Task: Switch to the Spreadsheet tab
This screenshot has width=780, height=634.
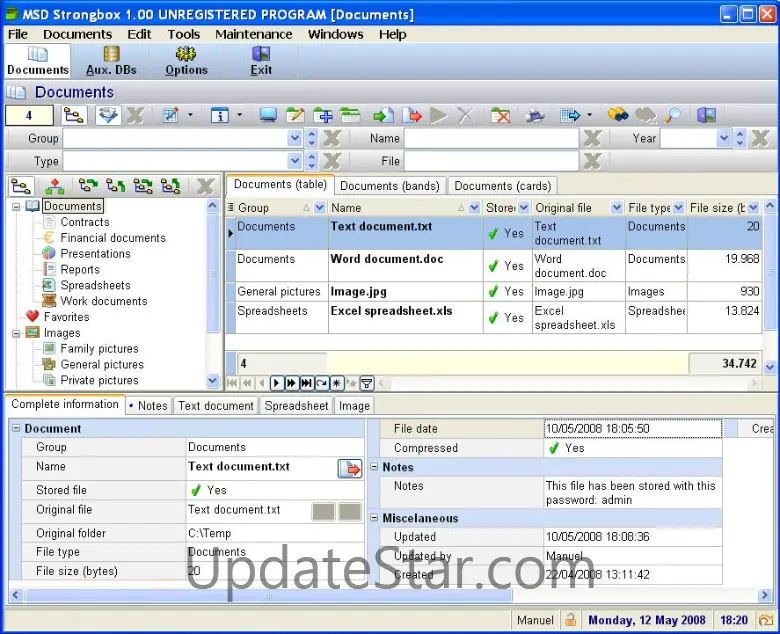Action: point(296,406)
